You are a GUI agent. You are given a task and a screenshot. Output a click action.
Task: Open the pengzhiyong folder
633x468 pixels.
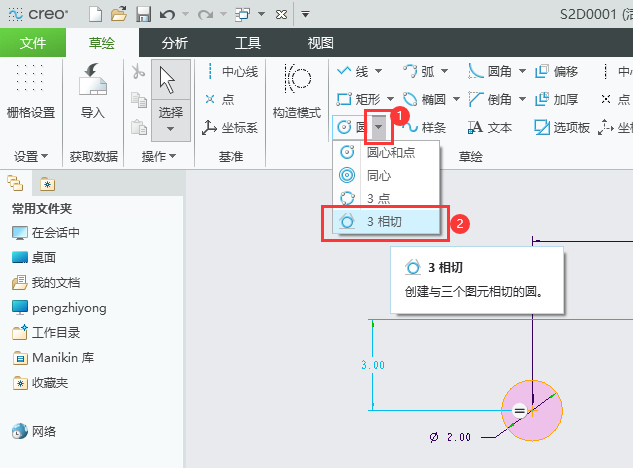(59, 308)
